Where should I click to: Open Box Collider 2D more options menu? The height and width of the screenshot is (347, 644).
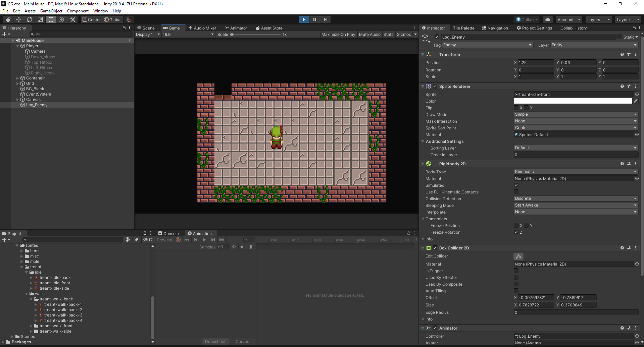point(636,248)
